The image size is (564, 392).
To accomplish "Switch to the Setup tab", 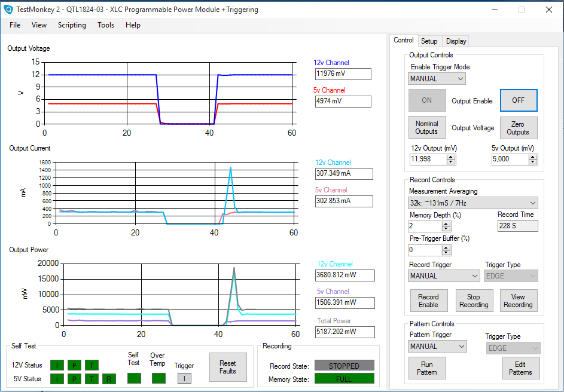I will pyautogui.click(x=429, y=41).
